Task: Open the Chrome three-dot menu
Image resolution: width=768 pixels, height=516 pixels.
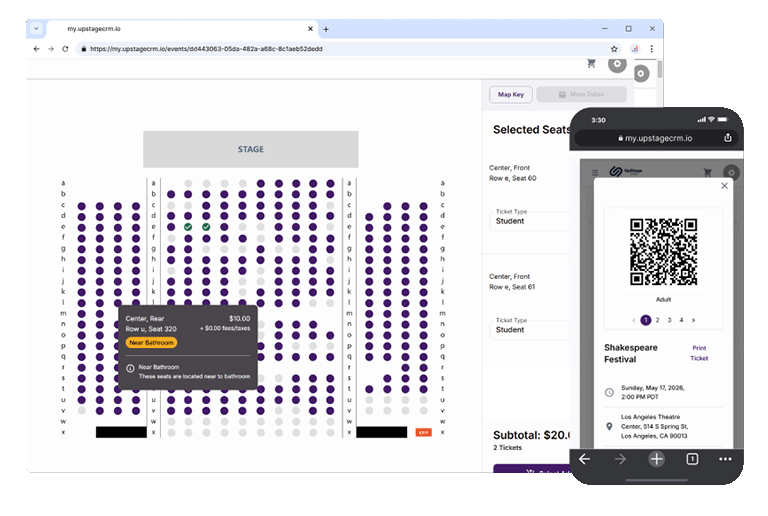Action: tap(652, 48)
